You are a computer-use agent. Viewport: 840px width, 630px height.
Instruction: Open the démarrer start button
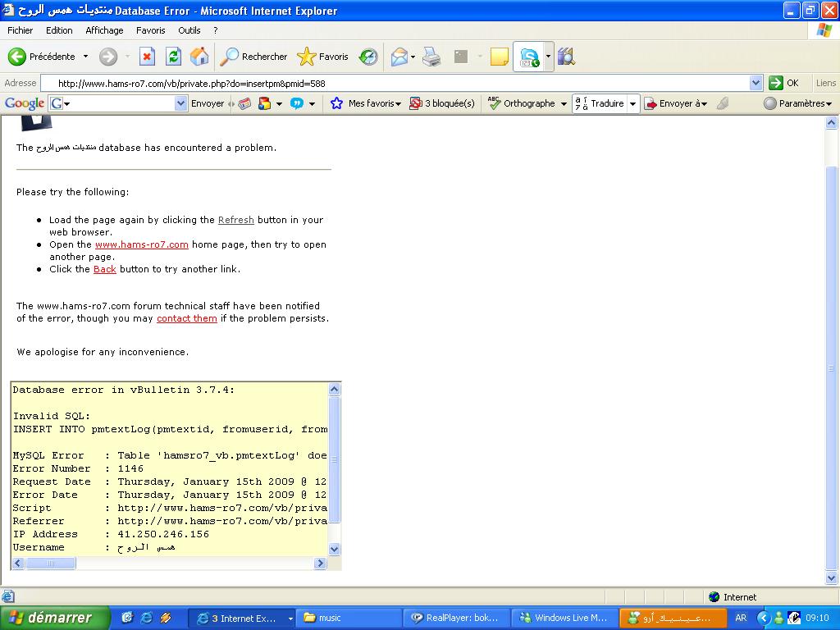(54, 618)
